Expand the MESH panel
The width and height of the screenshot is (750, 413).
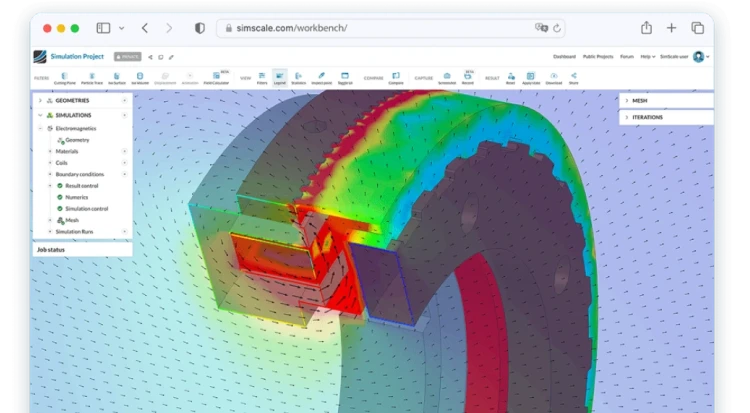[666, 100]
